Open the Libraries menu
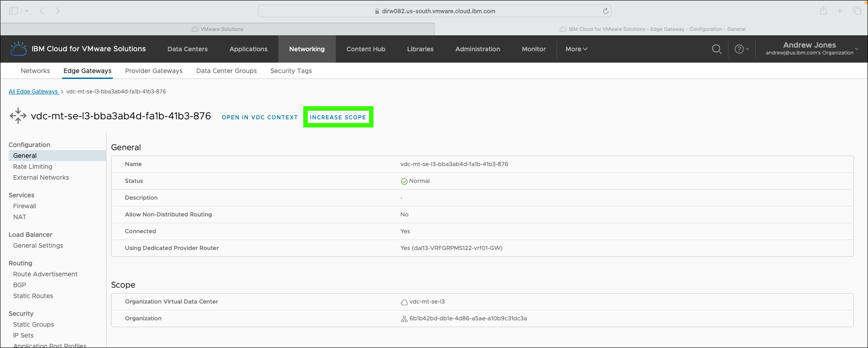868x348 pixels. coord(420,49)
